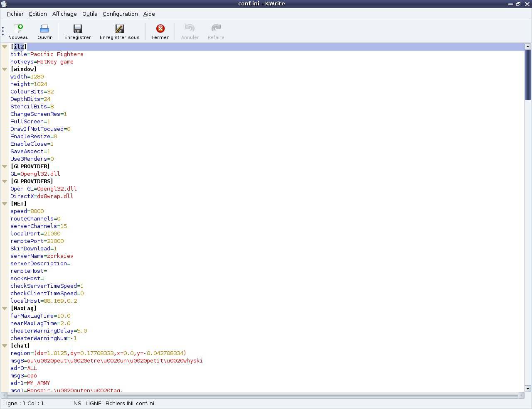This screenshot has width=532, height=409.
Task: Click the ColourBits=32 line
Action: [x=32, y=92]
